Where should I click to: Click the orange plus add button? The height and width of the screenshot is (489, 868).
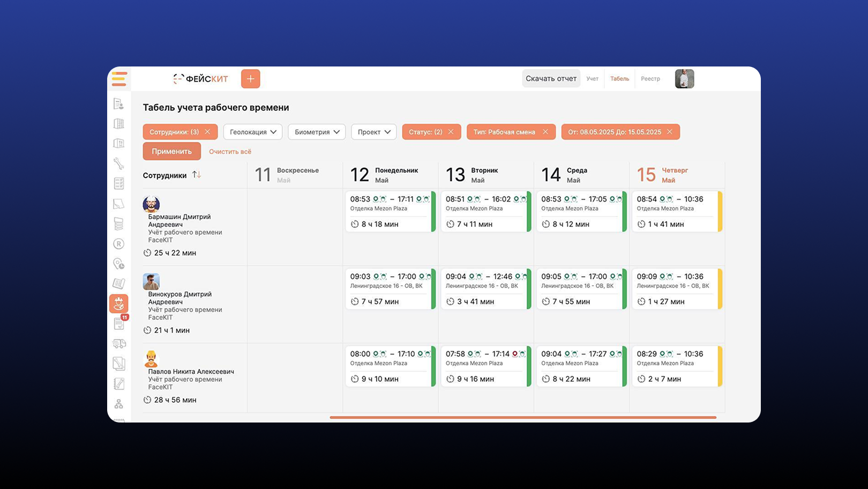coord(250,79)
